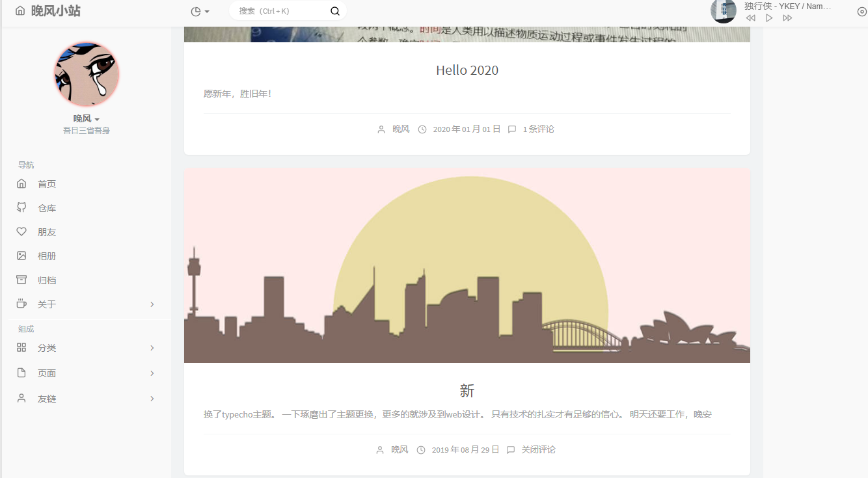
Task: Click the author icon under the 新 post
Action: [x=380, y=450]
